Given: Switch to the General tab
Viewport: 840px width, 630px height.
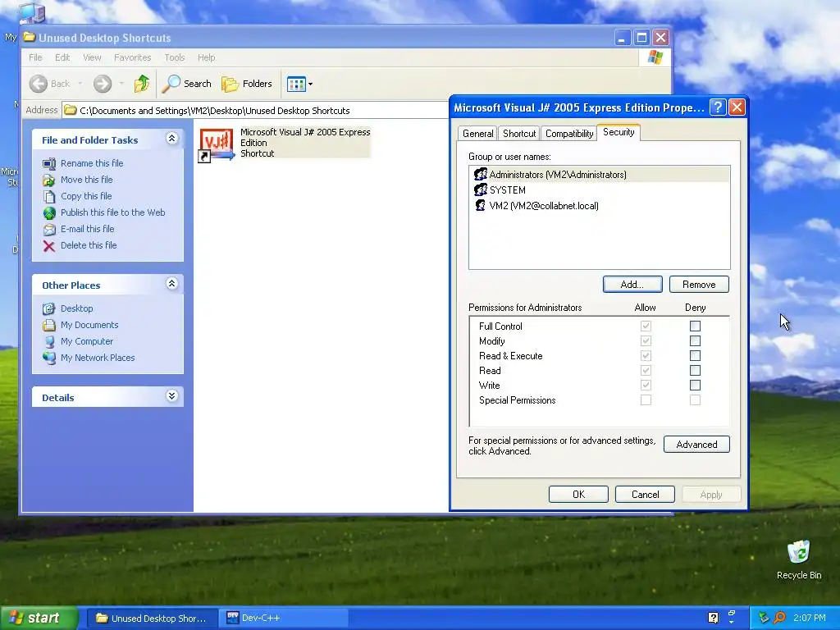Looking at the screenshot, I should click(x=478, y=134).
